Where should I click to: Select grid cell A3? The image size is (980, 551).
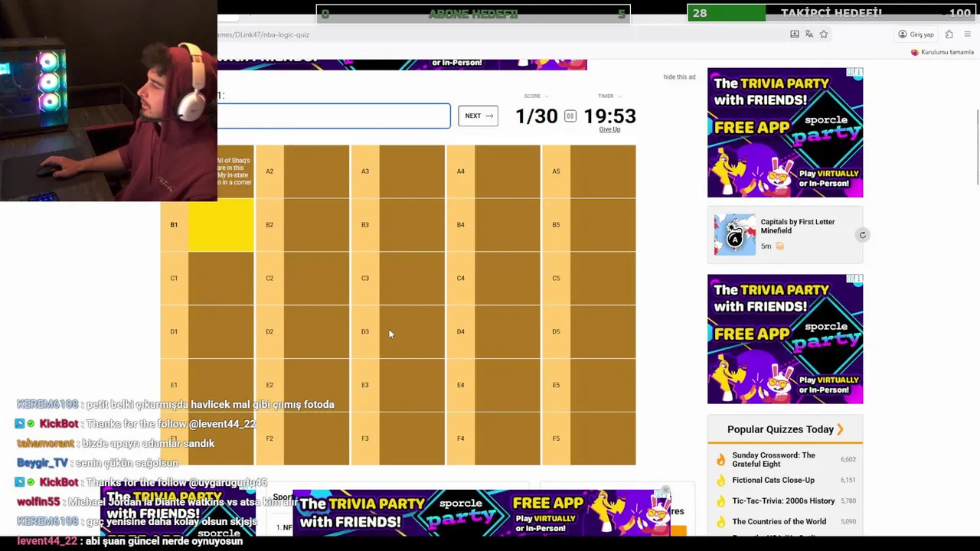tap(397, 171)
